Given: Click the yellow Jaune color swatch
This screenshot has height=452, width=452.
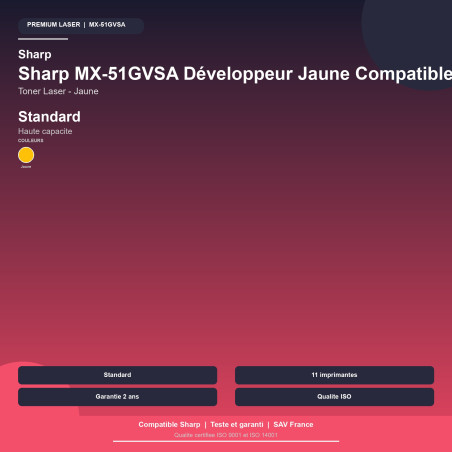Looking at the screenshot, I should click(26, 155).
